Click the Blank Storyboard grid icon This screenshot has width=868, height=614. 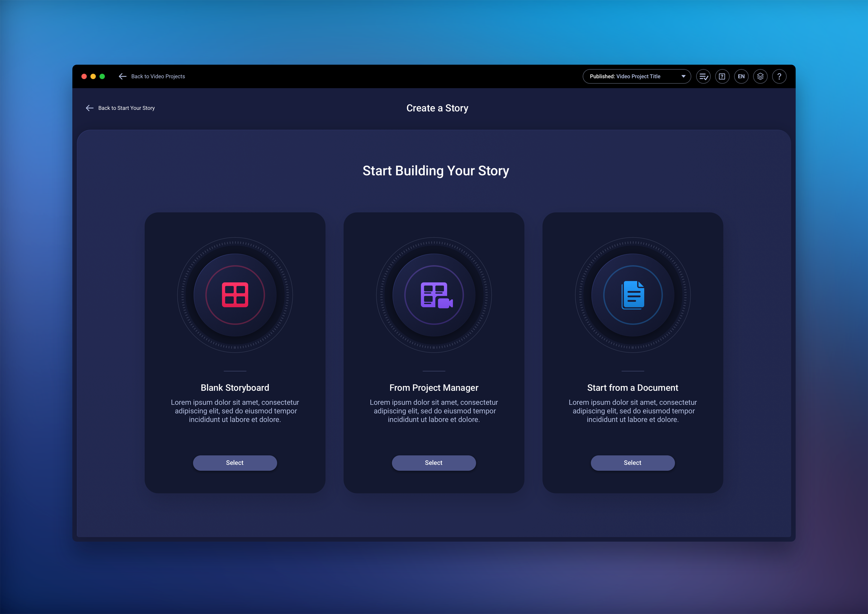(x=235, y=296)
